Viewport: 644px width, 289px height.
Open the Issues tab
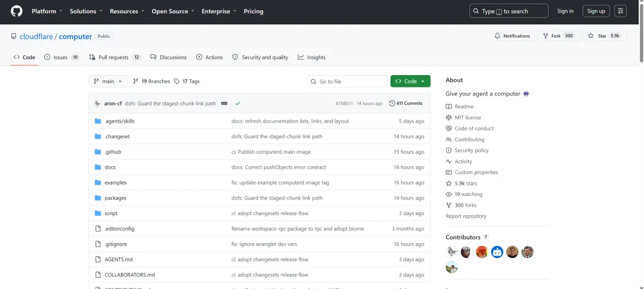point(61,57)
